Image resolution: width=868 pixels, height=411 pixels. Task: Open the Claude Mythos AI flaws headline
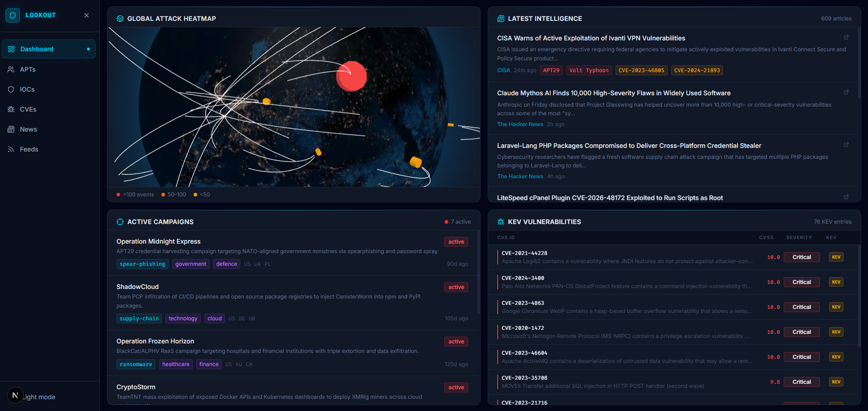coord(614,93)
